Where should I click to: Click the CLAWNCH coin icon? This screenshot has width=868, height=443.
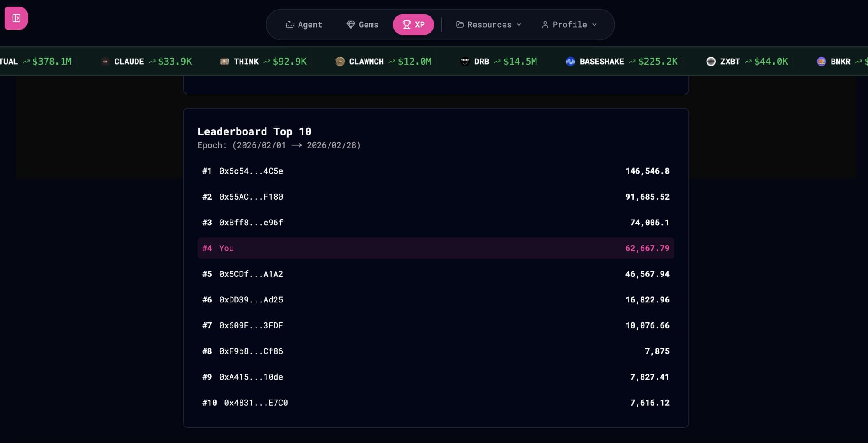[340, 62]
